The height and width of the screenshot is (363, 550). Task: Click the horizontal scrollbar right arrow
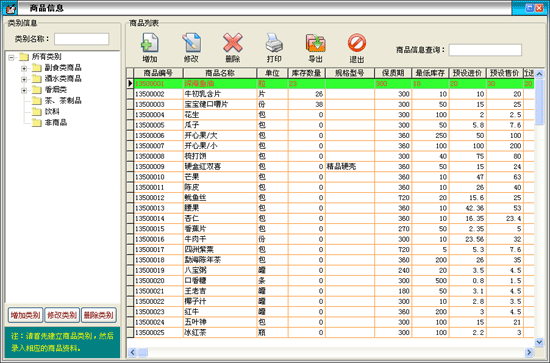[x=529, y=352]
